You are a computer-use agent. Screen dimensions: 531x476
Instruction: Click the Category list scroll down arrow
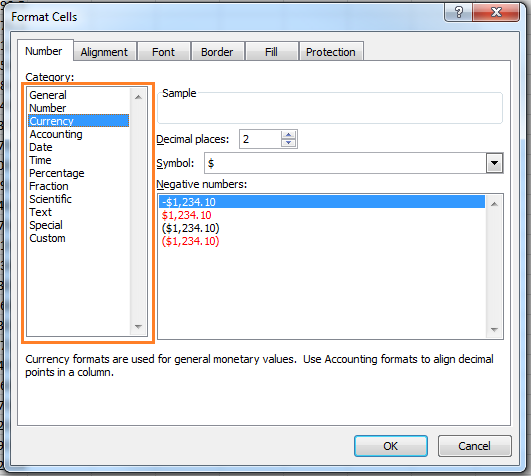coord(138,327)
